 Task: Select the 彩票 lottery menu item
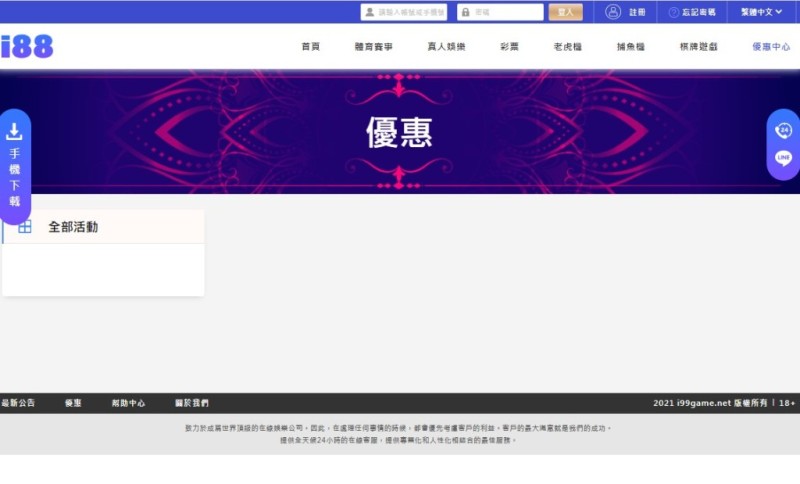(509, 47)
